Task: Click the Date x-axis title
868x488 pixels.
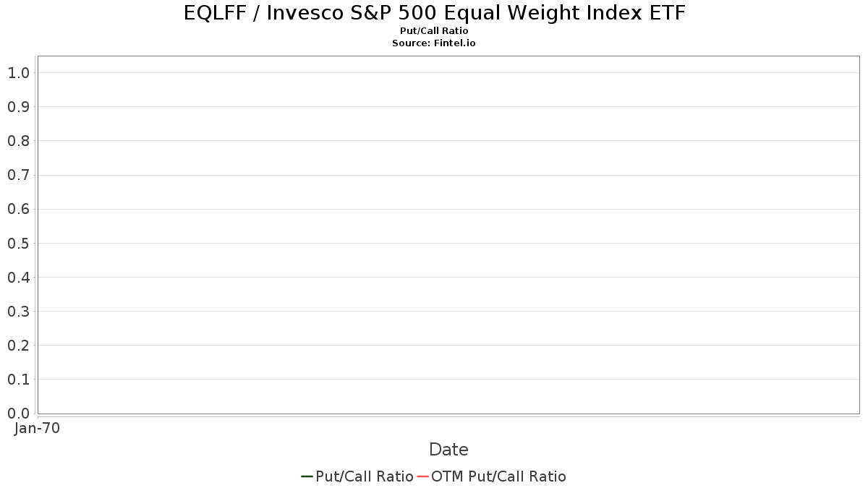Action: (x=448, y=450)
